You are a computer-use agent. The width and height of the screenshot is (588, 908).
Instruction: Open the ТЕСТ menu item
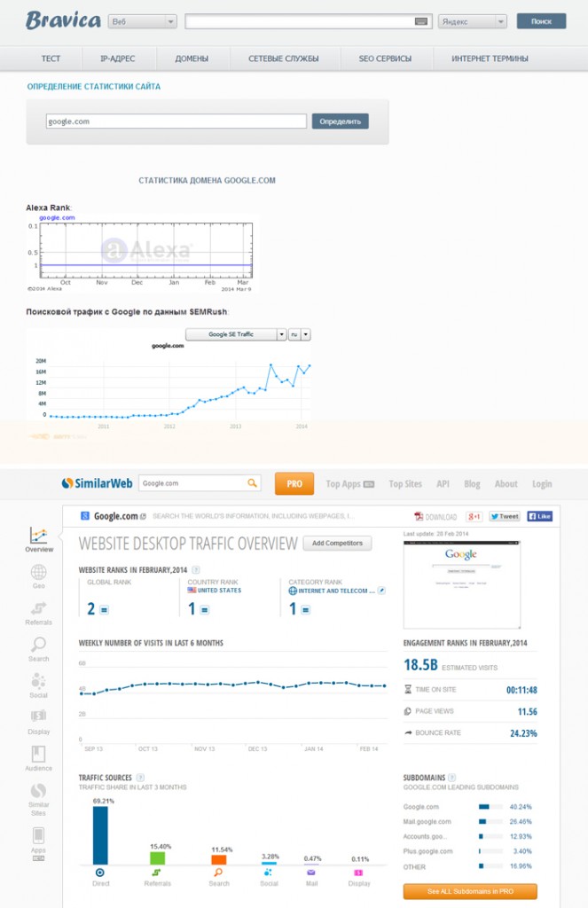pos(51,59)
